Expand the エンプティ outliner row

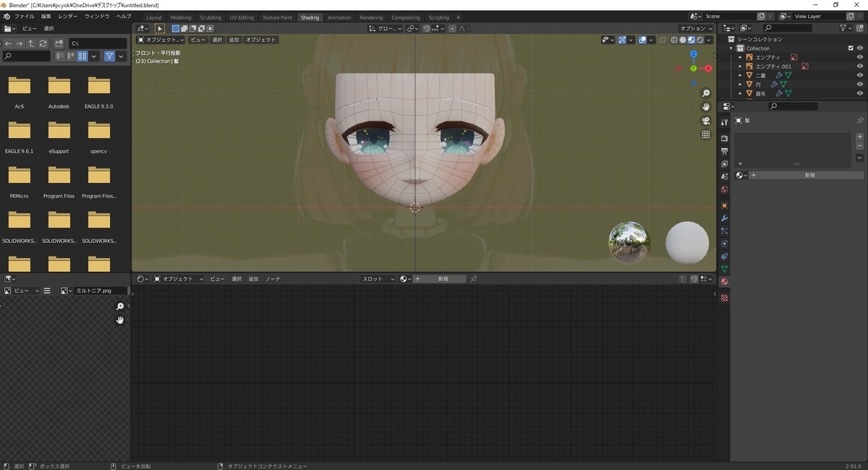click(x=740, y=57)
